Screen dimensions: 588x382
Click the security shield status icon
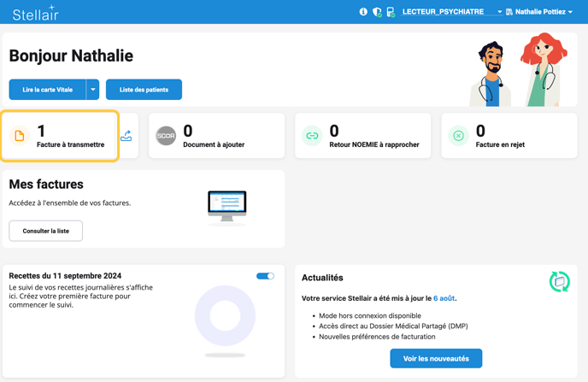pyautogui.click(x=377, y=12)
